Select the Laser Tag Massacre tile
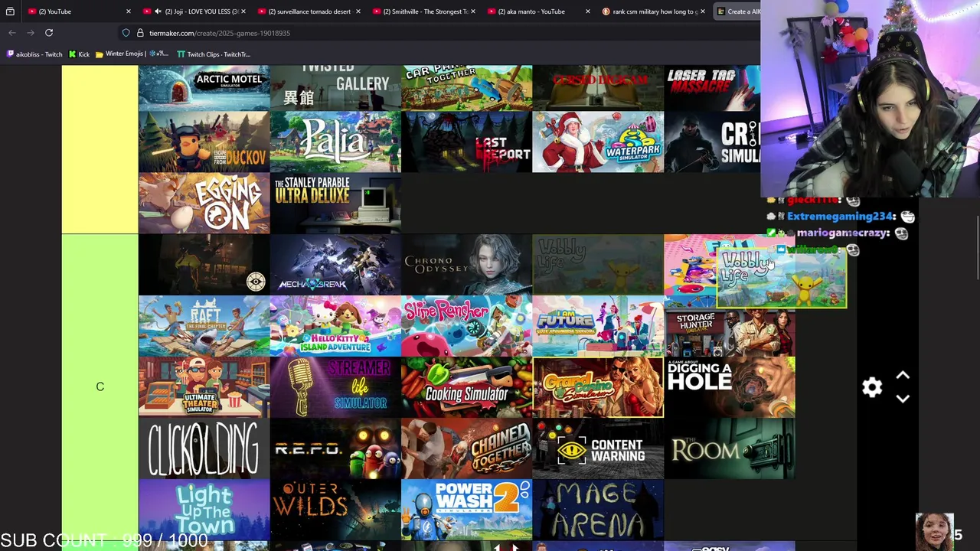The width and height of the screenshot is (980, 551). (x=712, y=88)
